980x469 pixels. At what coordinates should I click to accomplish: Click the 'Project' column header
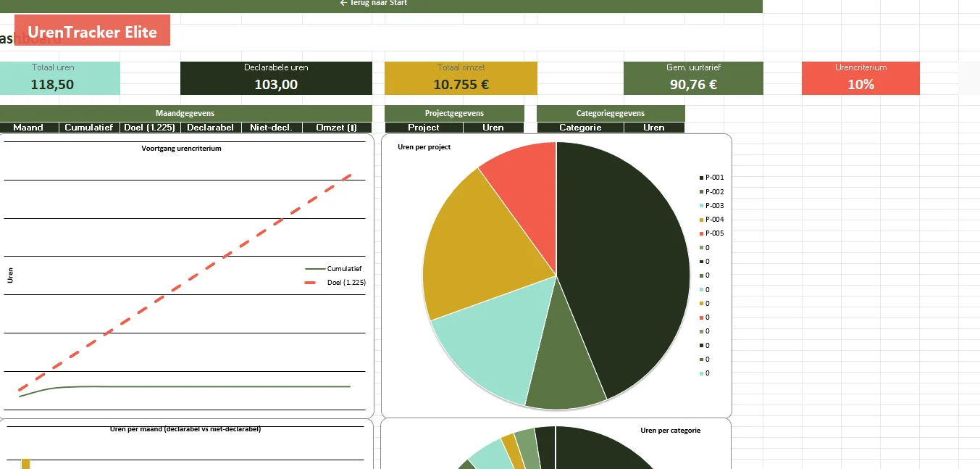coord(424,128)
